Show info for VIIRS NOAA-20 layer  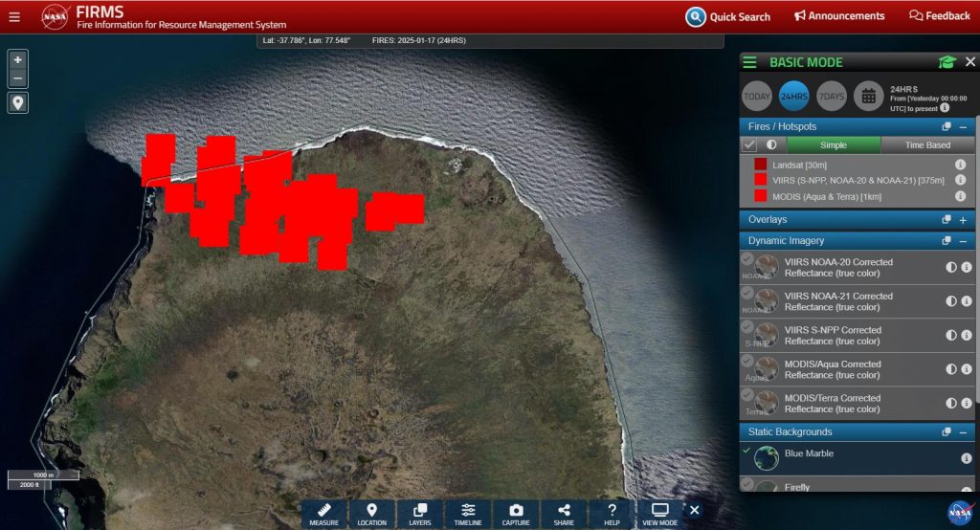click(x=967, y=267)
